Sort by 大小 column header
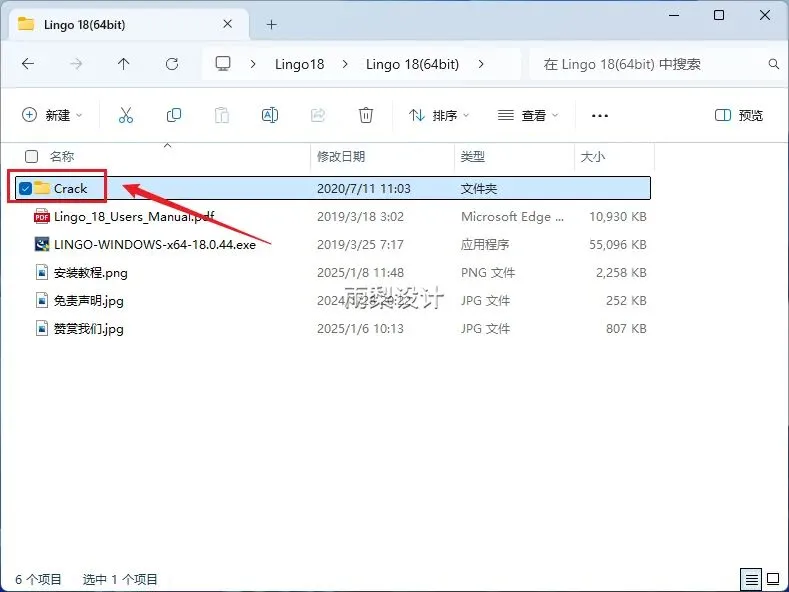 pyautogui.click(x=593, y=157)
